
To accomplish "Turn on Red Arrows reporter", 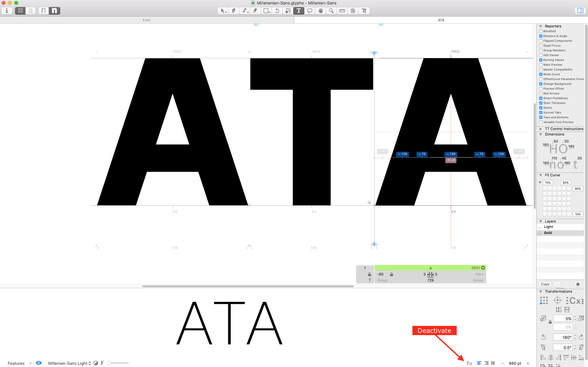I will tap(541, 93).
